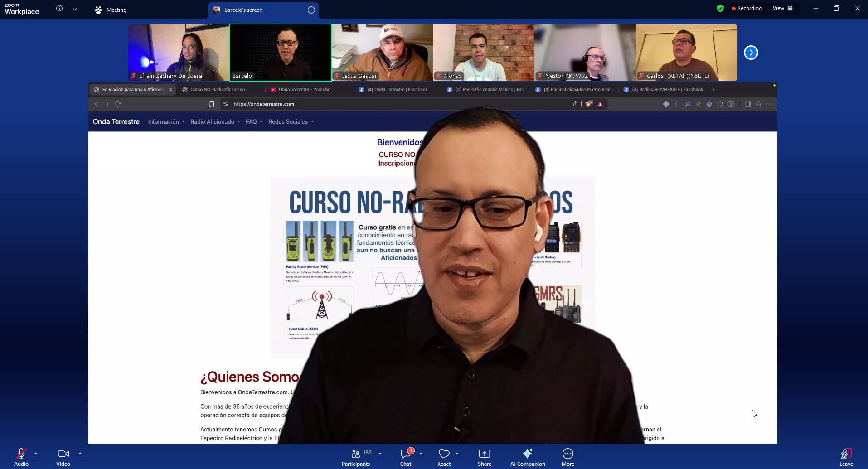Bookmark this page with the bookmark icon
Viewport: 868px width, 469px height.
[x=212, y=104]
